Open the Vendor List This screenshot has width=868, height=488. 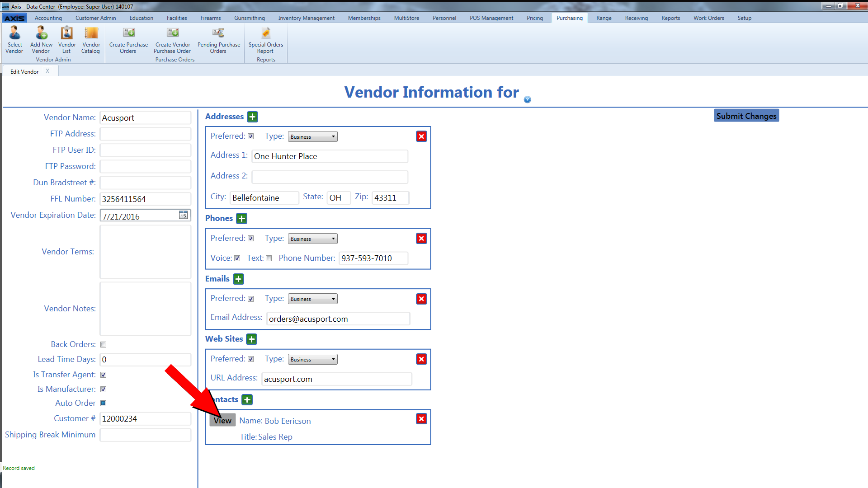(x=67, y=40)
